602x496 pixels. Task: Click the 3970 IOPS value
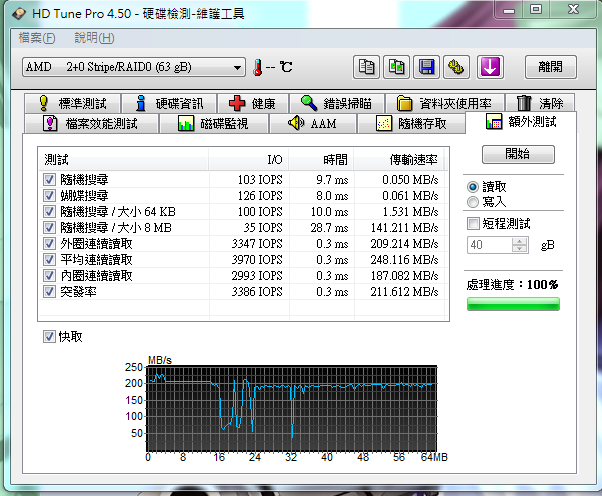[257, 260]
